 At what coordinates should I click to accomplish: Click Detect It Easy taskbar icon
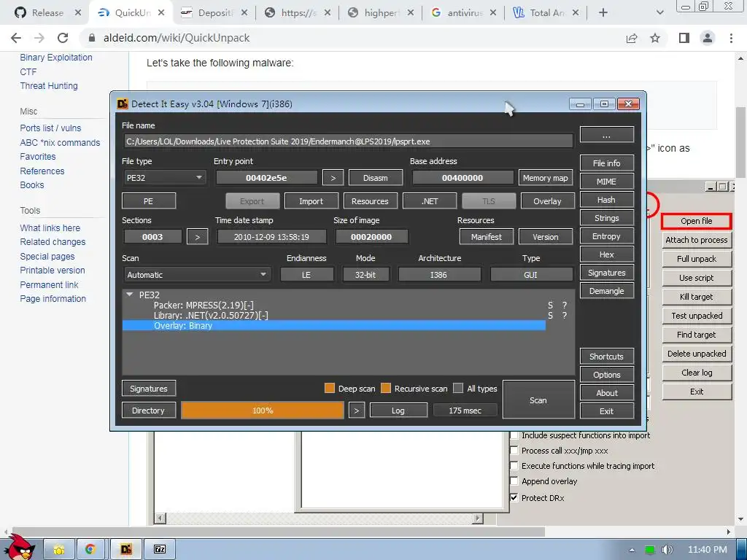coord(125,550)
